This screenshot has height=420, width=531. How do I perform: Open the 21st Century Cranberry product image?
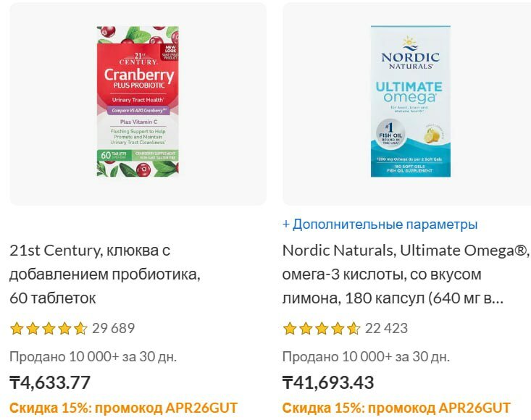138,102
